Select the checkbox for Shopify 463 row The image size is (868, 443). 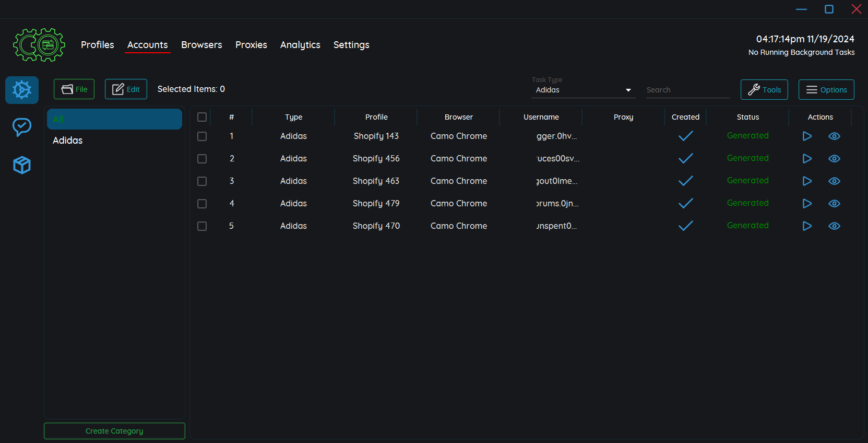tap(202, 181)
